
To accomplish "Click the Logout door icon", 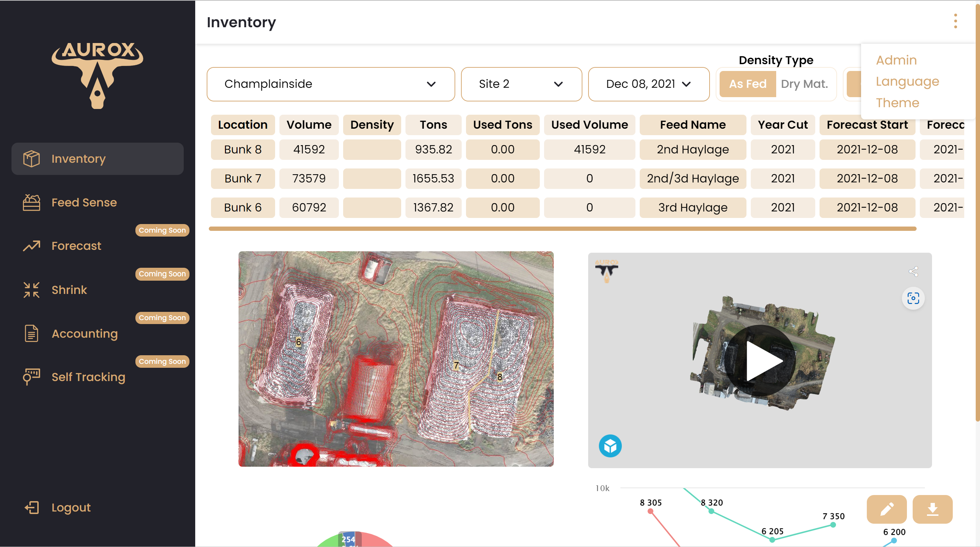I will pos(32,508).
